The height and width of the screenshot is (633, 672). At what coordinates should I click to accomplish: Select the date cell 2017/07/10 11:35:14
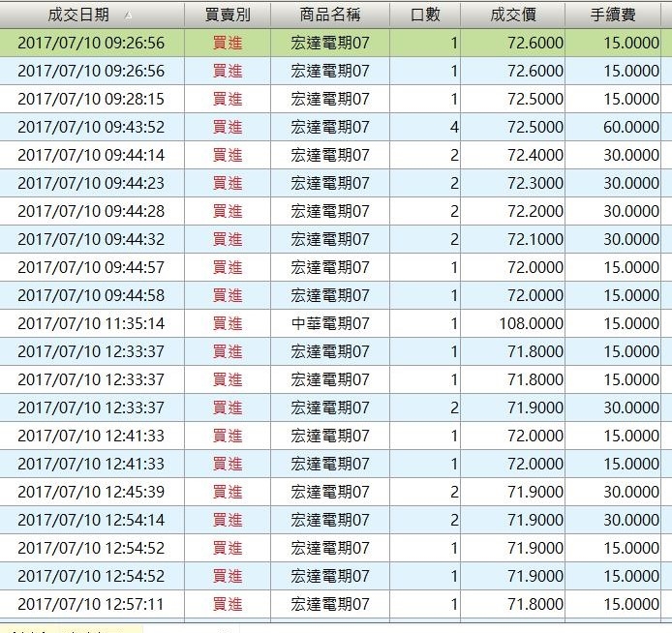click(x=92, y=323)
